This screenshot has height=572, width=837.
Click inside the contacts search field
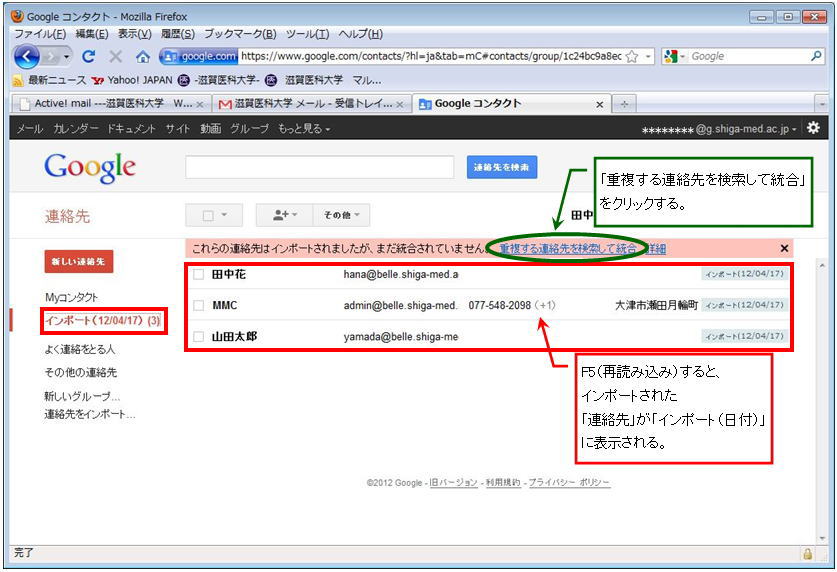coord(320,167)
